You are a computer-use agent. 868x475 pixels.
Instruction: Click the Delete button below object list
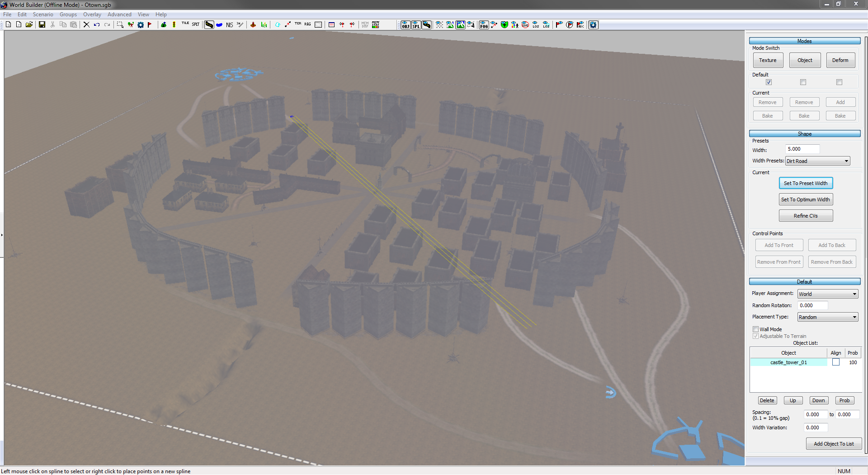767,400
